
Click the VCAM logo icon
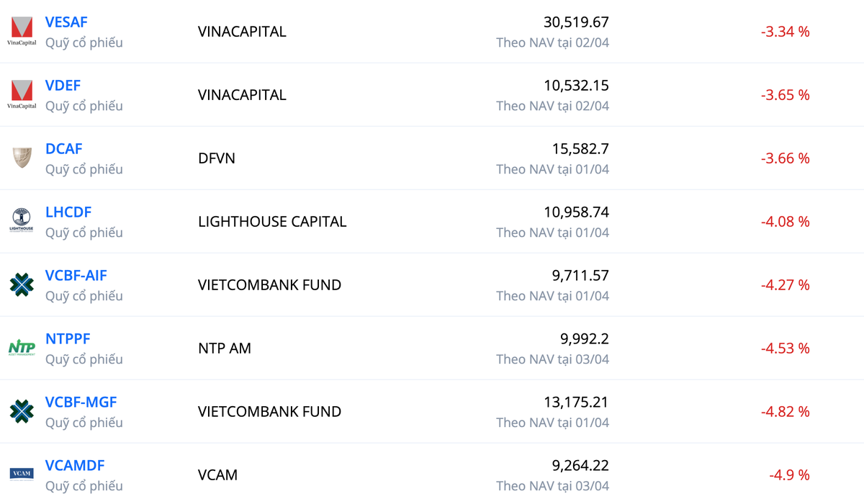[x=22, y=474]
